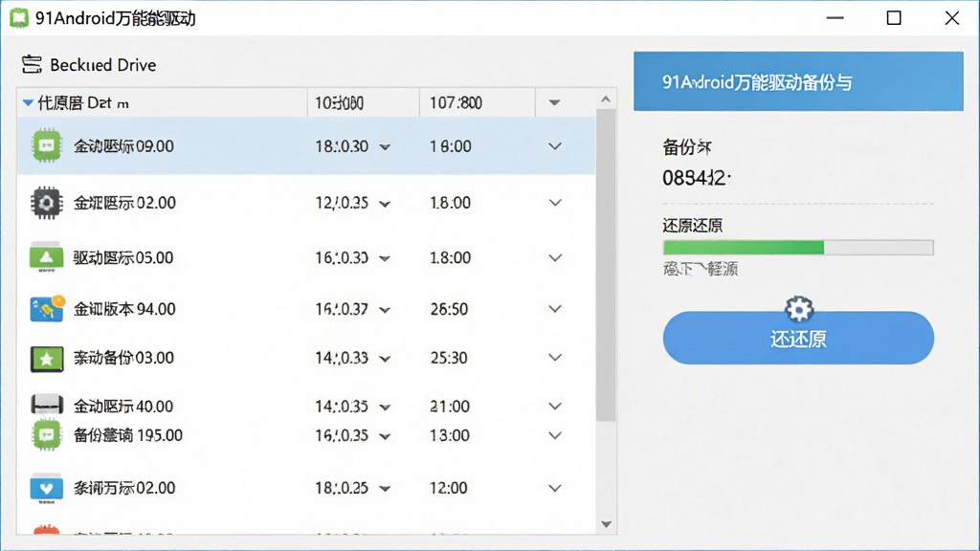Screen dimensions: 980x551
Task: Click the green chip icon in the 09.00 row
Action: (x=47, y=145)
